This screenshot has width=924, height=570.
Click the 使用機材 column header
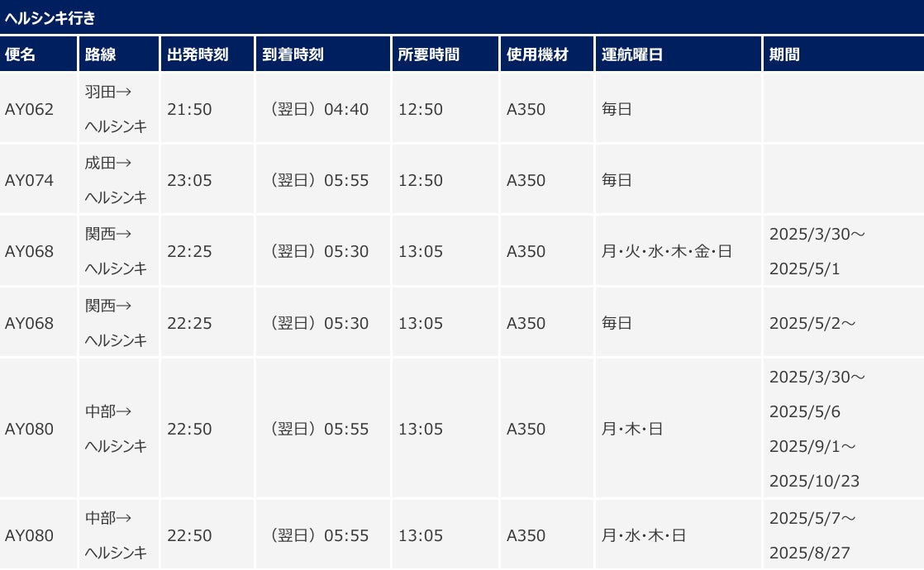(537, 55)
